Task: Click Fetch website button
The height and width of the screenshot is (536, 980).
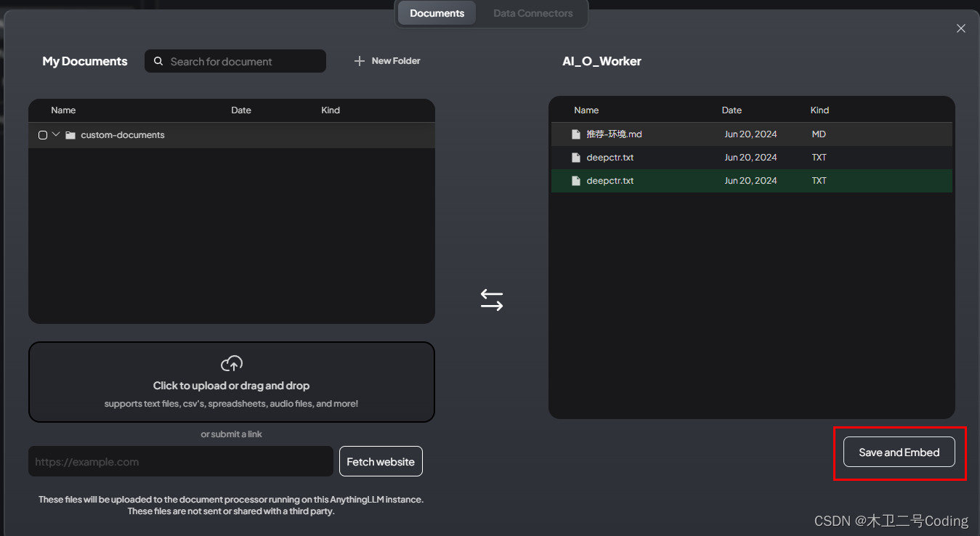Action: pos(381,461)
